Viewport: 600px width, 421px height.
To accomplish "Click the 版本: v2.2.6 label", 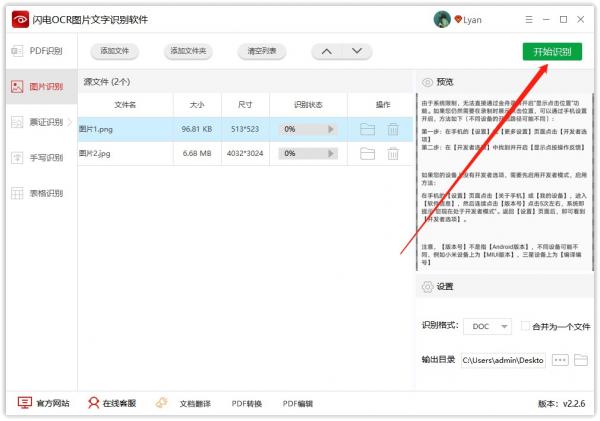I will [561, 404].
